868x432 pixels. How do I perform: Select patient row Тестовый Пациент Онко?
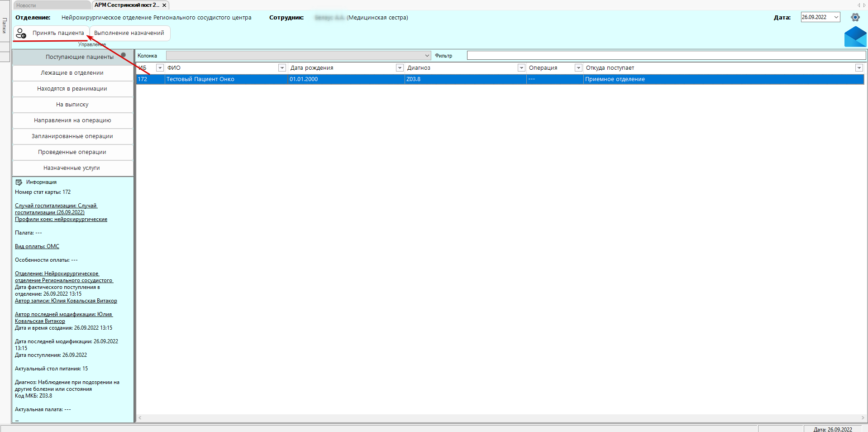click(500, 79)
